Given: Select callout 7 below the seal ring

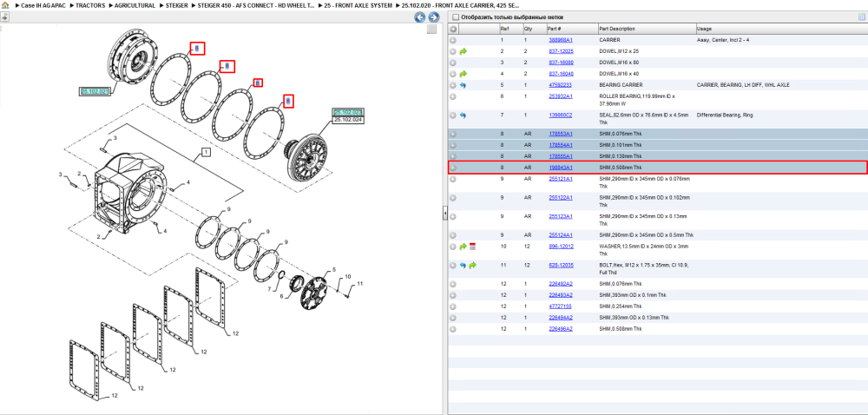Looking at the screenshot, I should pos(270,289).
